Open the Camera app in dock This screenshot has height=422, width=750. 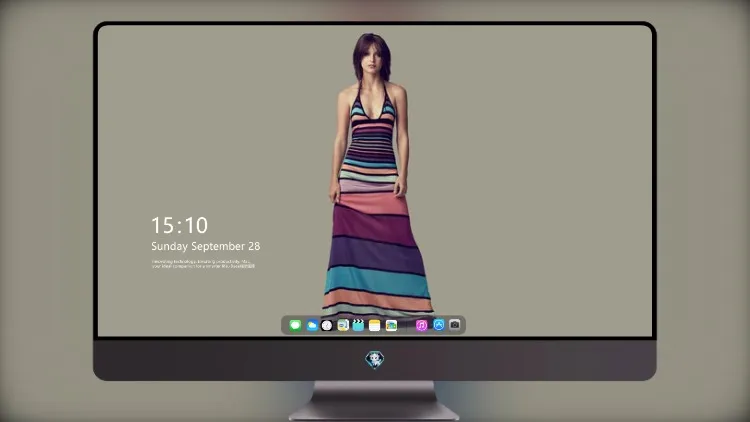pos(454,325)
